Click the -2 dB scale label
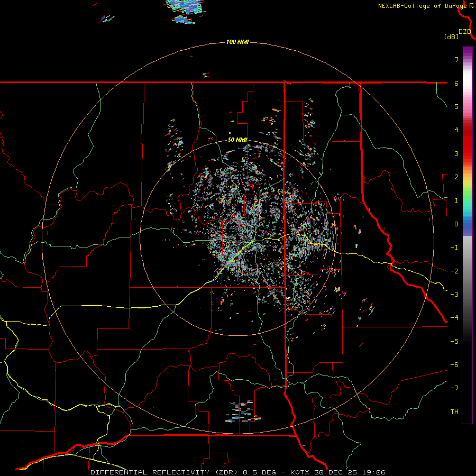 [454, 271]
